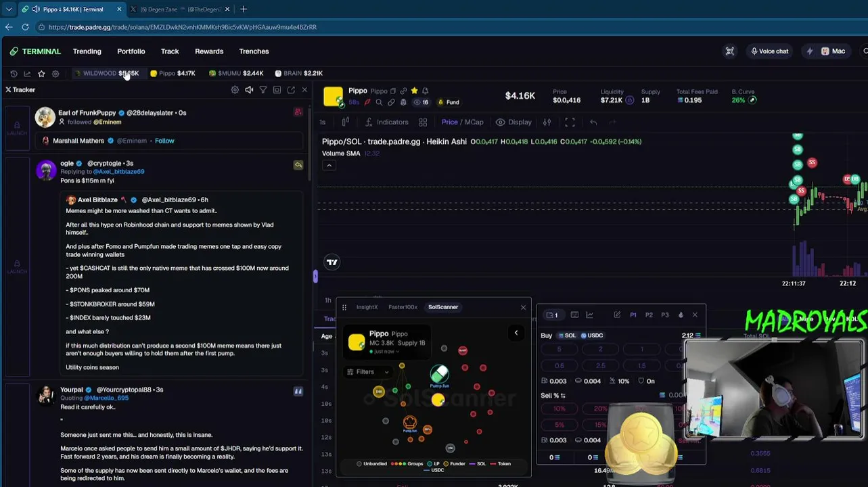Open the just now time dropdown

pos(384,352)
